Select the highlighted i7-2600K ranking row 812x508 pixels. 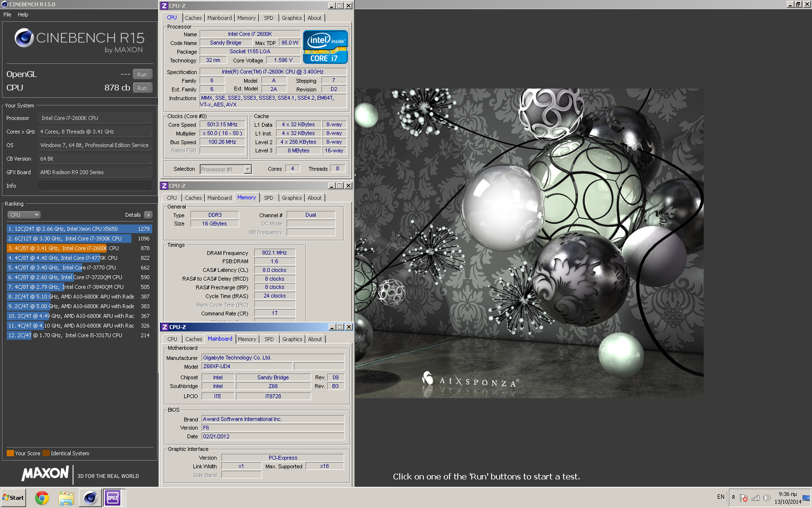[79, 248]
